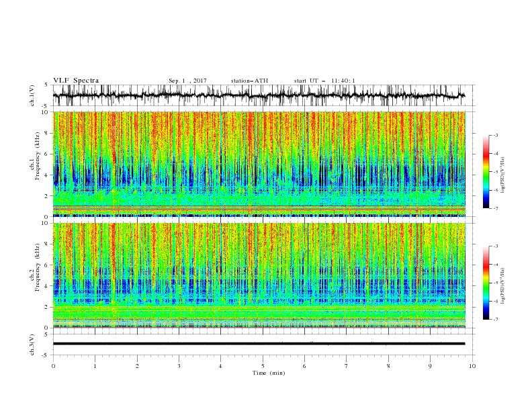Viewport: 532px width, 411px height.
Task: Click the time axis tick label '8'
Action: coord(388,366)
